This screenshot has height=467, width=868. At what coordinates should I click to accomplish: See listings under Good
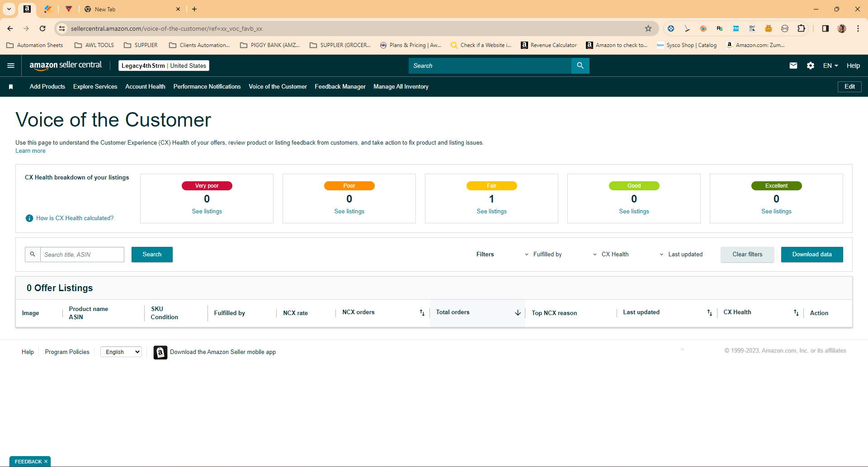click(634, 212)
